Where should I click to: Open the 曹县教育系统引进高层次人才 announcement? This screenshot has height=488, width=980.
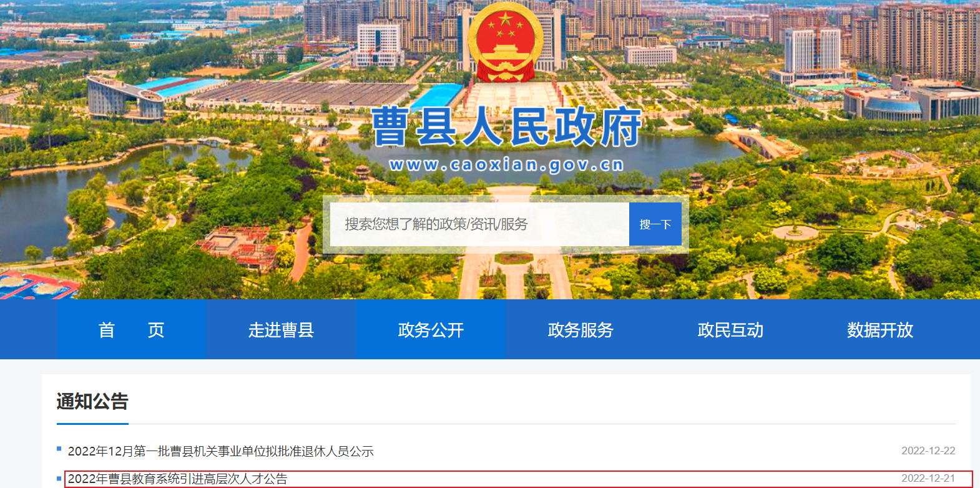[x=177, y=479]
